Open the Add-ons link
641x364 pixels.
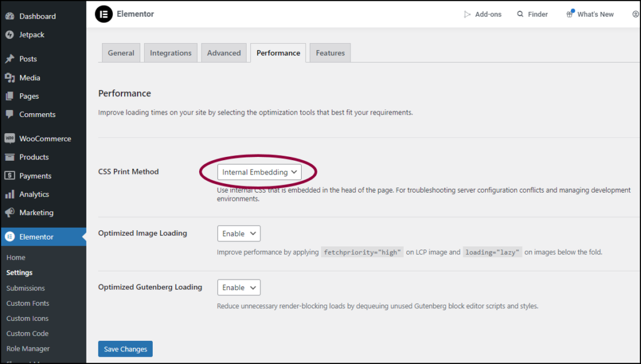[x=483, y=13]
